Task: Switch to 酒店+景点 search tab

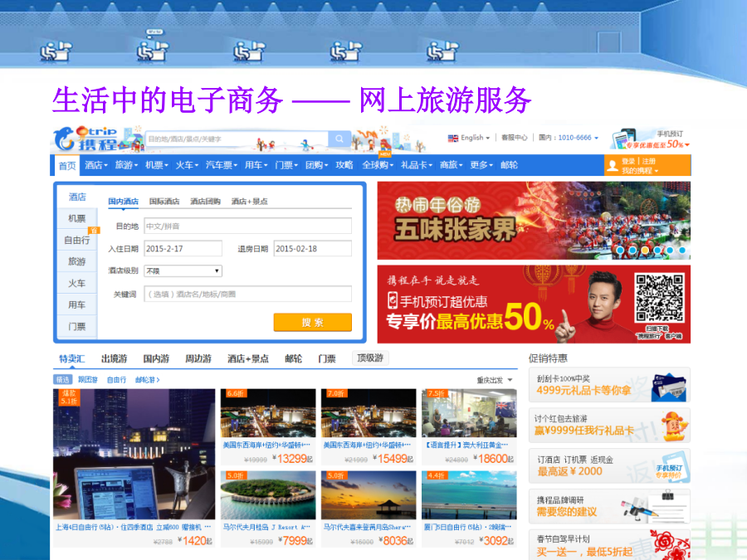Action: click(249, 202)
